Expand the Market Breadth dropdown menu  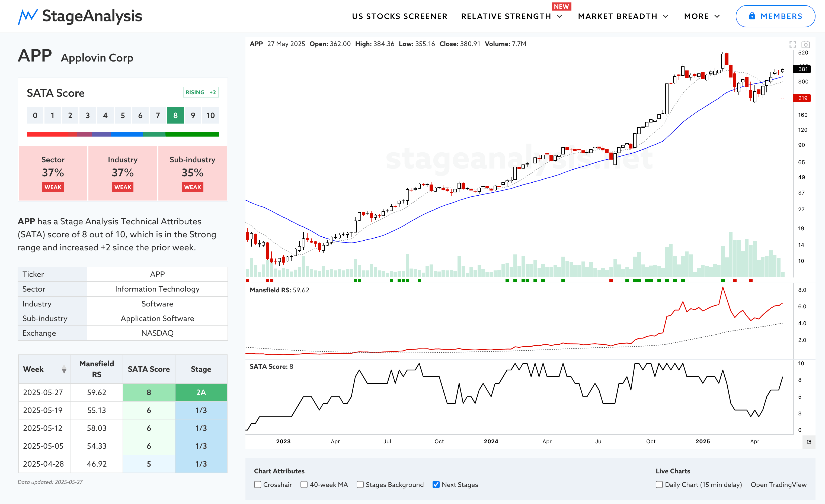tap(623, 16)
